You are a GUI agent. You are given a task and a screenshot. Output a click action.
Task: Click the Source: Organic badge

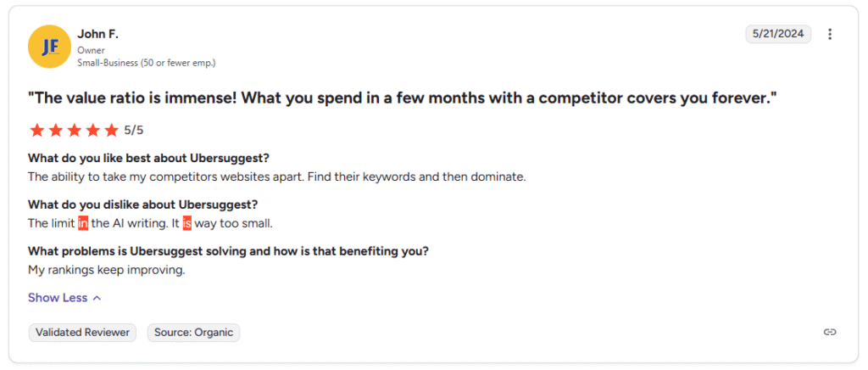(193, 333)
